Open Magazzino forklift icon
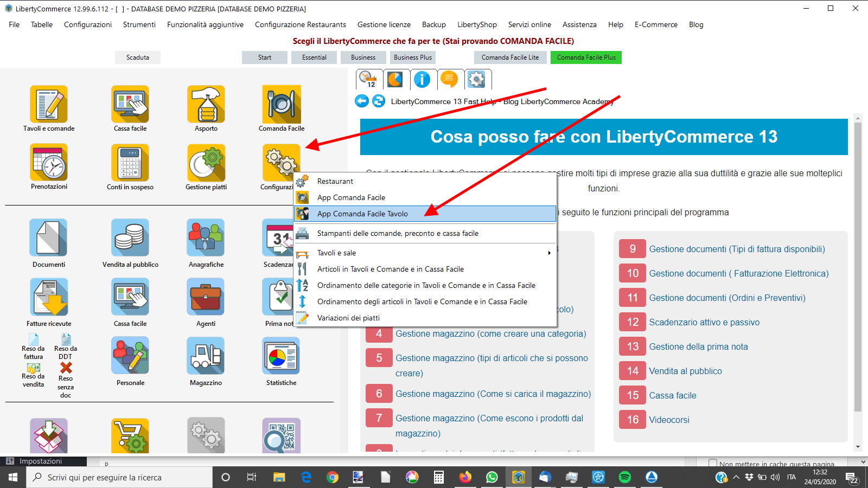 [206, 356]
